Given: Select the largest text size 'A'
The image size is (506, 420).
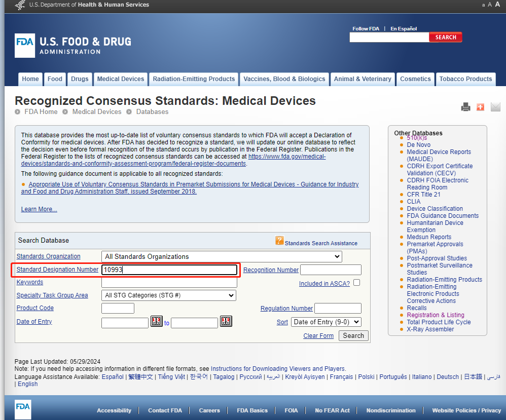Looking at the screenshot, I should (497, 4).
